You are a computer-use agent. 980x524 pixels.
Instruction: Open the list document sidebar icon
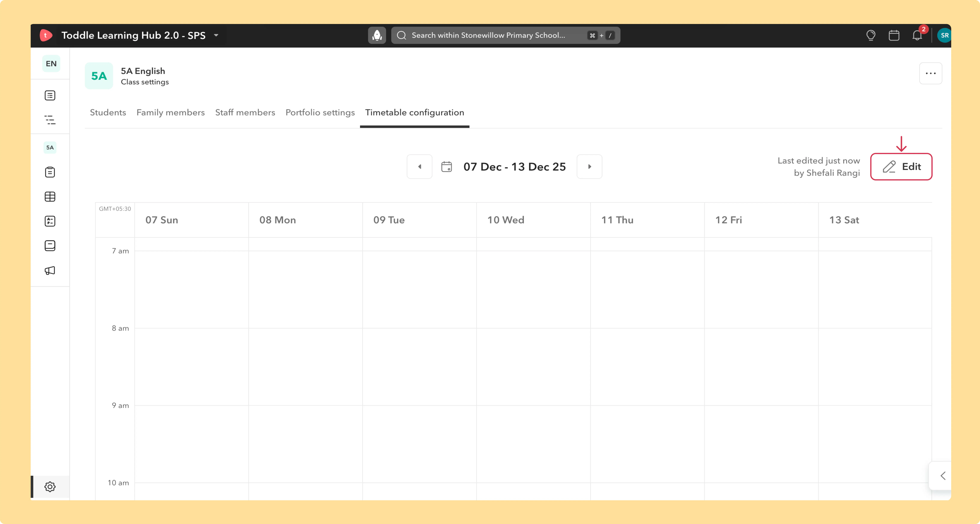(50, 95)
